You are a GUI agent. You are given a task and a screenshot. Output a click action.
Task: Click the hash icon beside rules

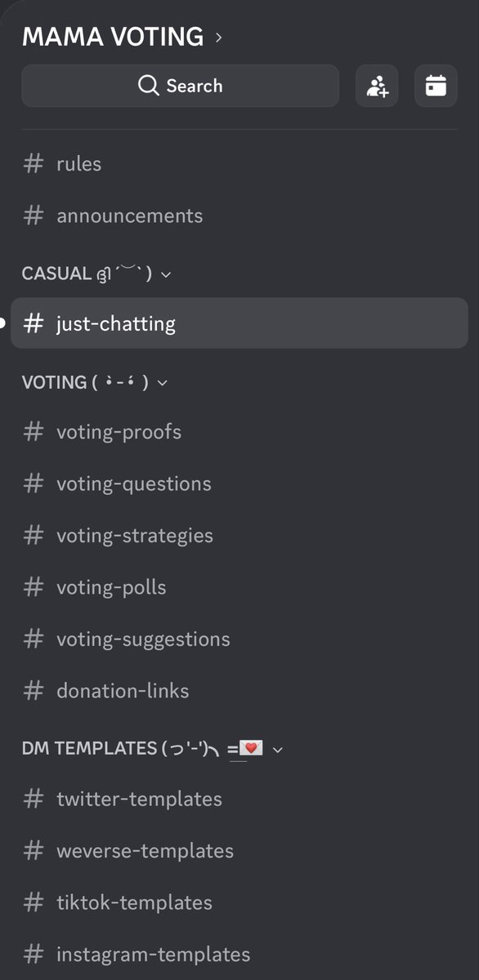coord(34,163)
